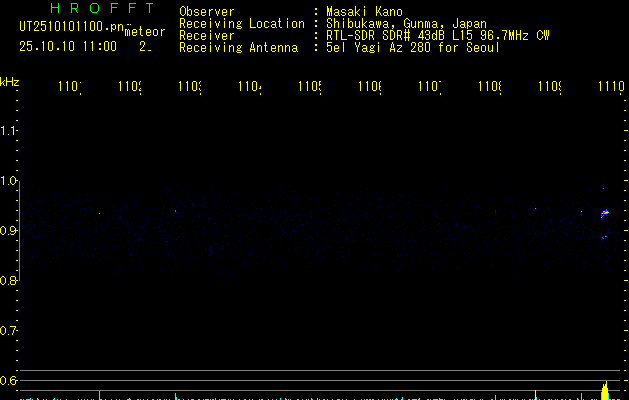Viewport: 629px width, 400px height.
Task: Select RTL-SDR SDR# 43dB receiver text
Action: point(438,36)
